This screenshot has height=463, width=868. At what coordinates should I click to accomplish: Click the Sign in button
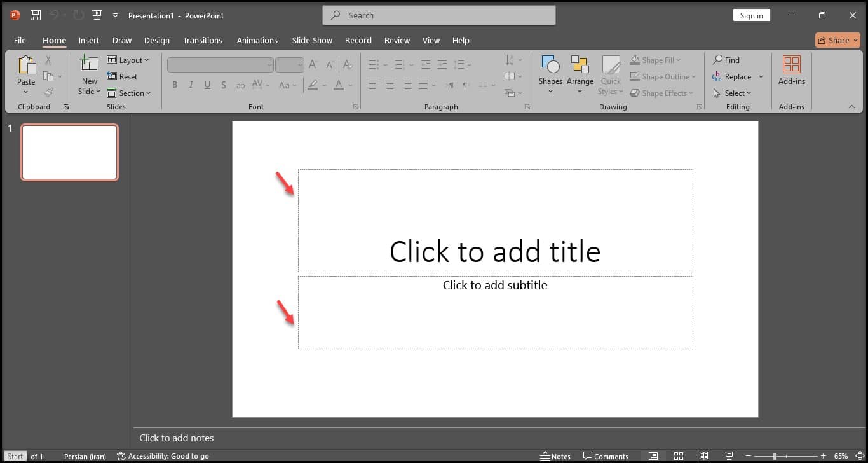[x=751, y=15]
